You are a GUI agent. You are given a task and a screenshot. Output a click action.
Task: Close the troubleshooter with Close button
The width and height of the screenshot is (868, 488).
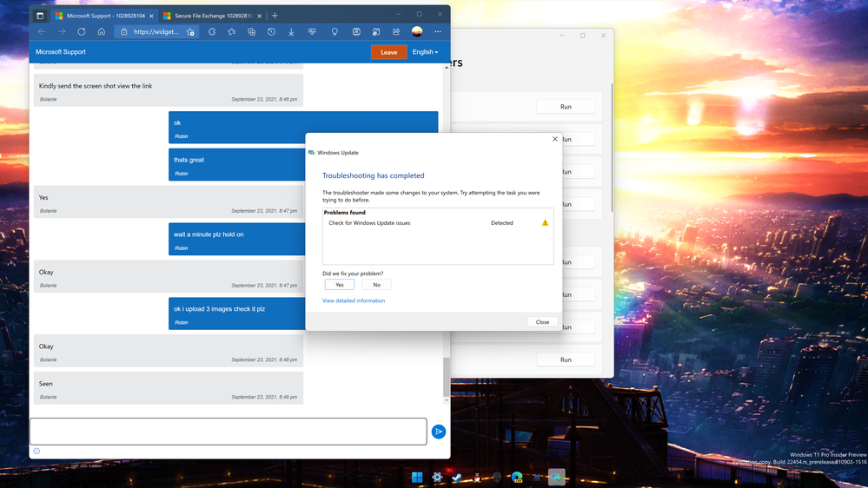[x=542, y=322]
